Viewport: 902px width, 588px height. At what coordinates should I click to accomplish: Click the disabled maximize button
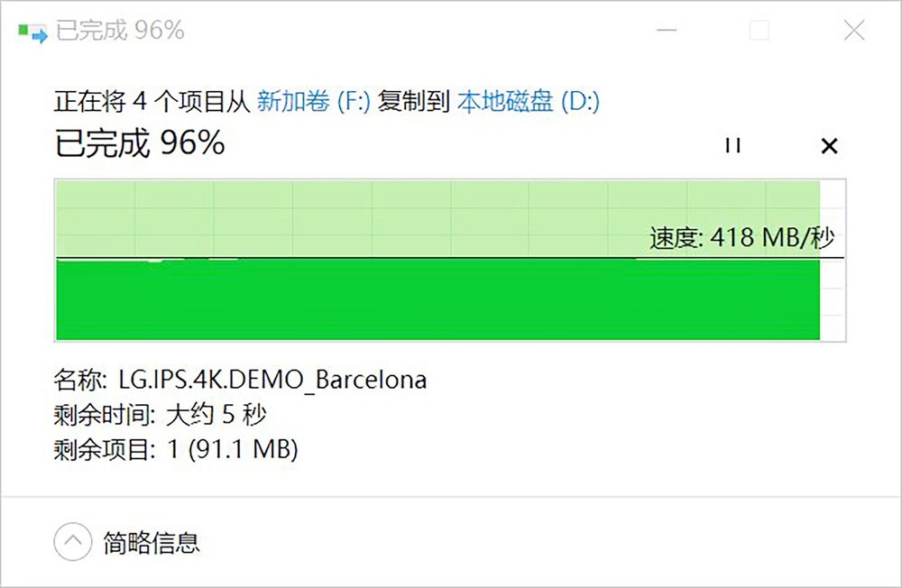759,30
